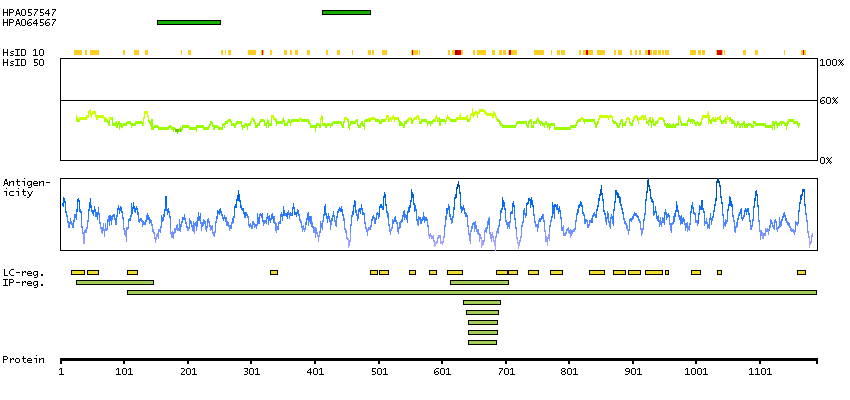Click the LC-reg. row label
The width and height of the screenshot is (850, 400).
(x=23, y=272)
